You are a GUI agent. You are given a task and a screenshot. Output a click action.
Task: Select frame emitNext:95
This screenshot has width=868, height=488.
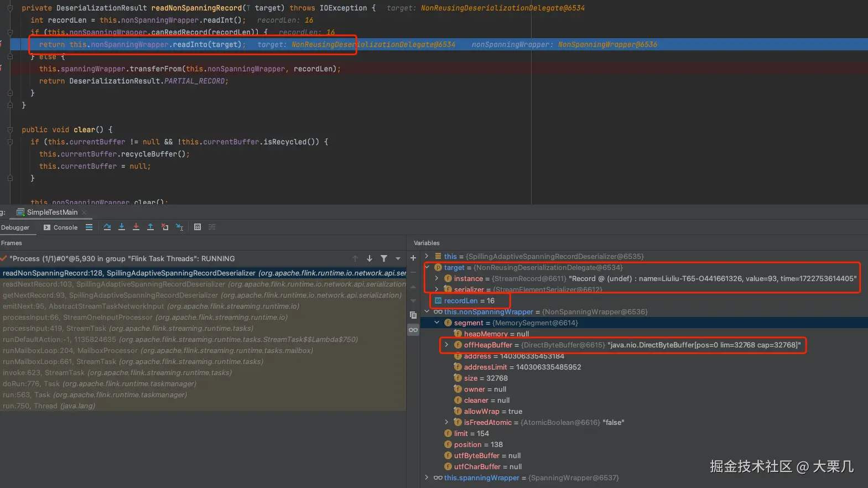203,306
